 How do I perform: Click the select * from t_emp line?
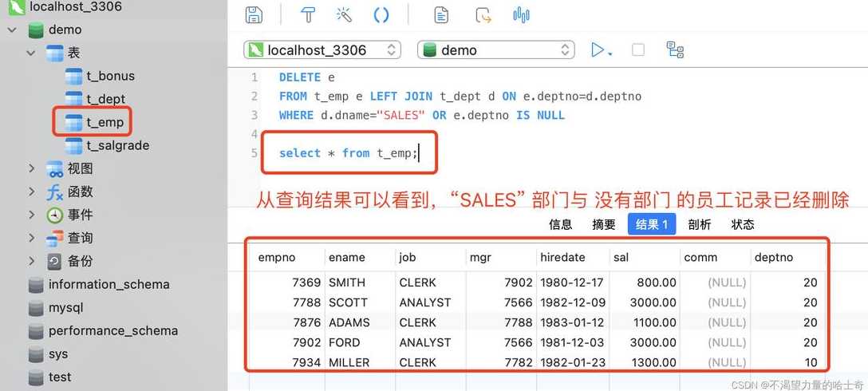[x=348, y=153]
